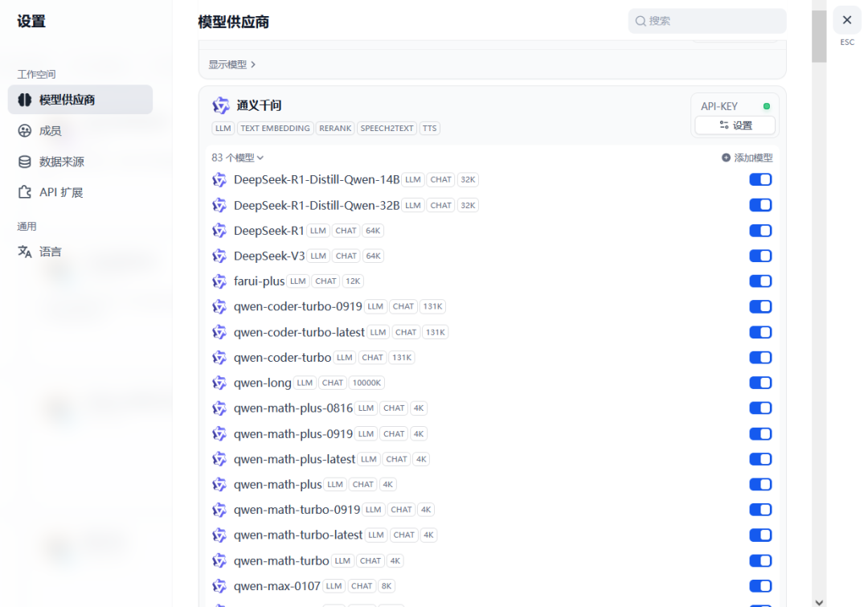
Task: Disable the qwen-math-plus toggle
Action: 760,485
